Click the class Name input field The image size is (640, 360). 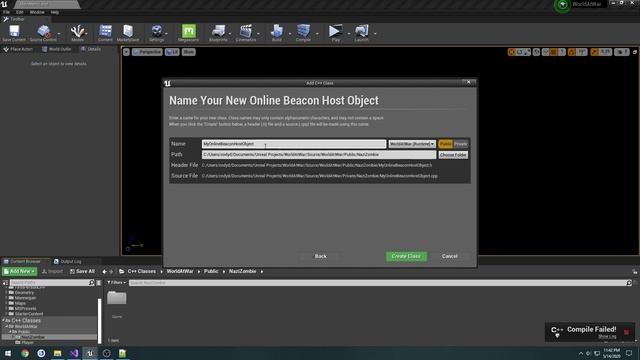[x=293, y=144]
